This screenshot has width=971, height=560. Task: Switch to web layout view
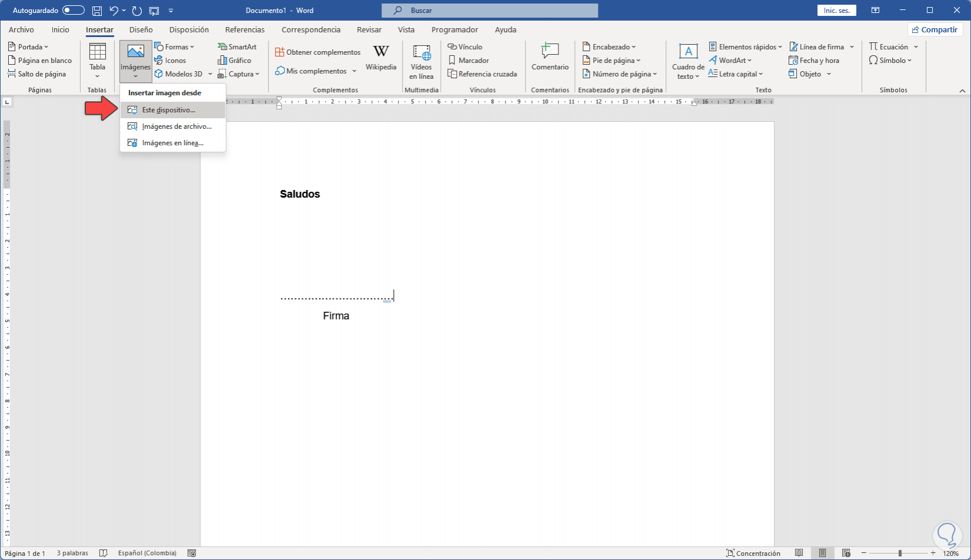tap(846, 554)
